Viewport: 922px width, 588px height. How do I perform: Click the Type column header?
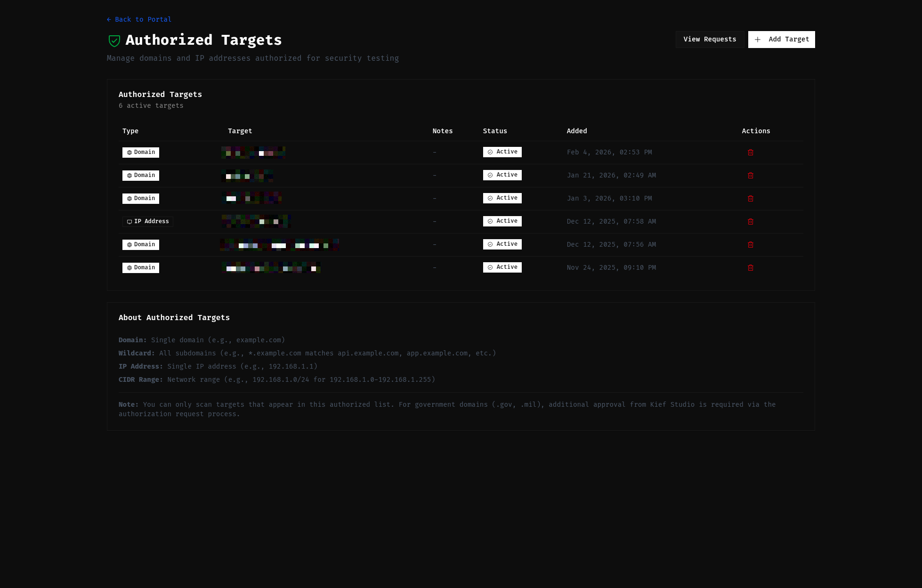pos(130,131)
